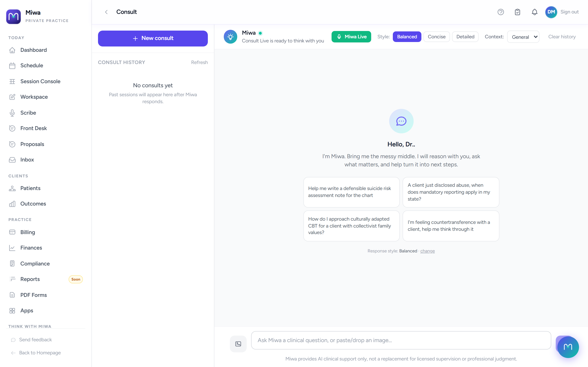Switch response style to Detailed
This screenshot has width=588, height=367.
[x=465, y=37]
